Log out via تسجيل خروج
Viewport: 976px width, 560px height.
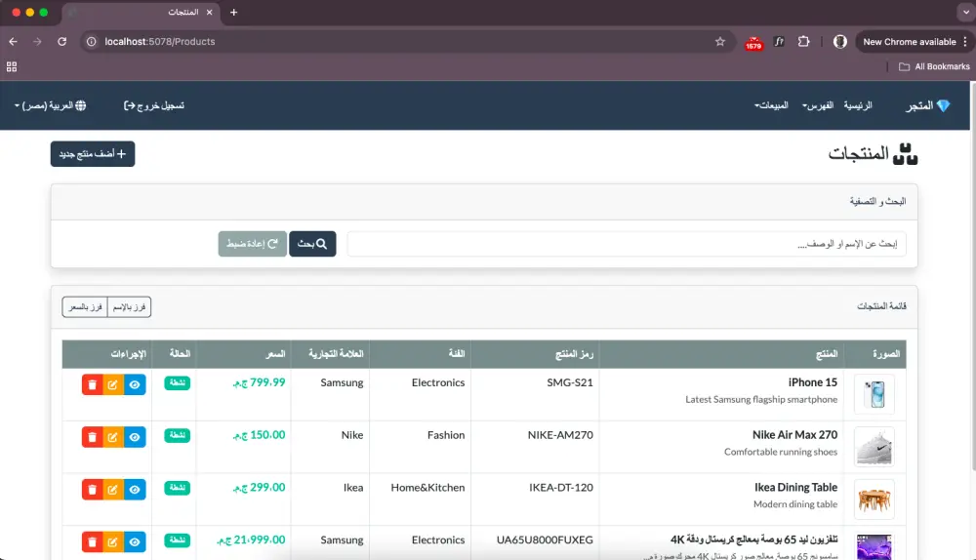point(154,105)
